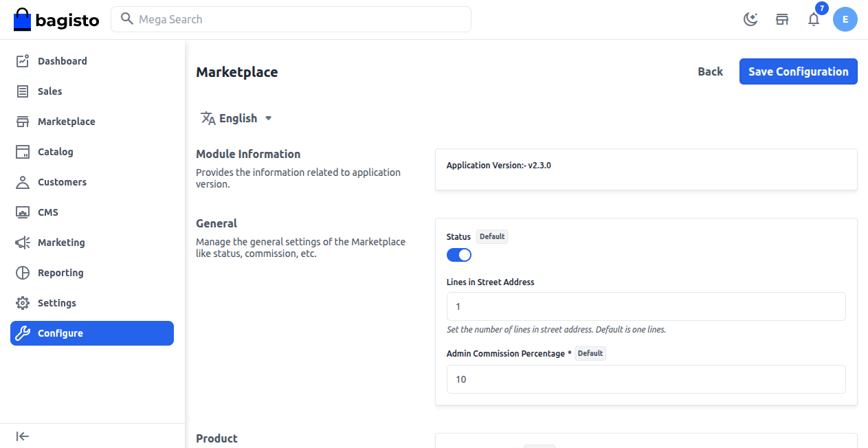Viewport: 868px width, 448px height.
Task: Open the Reporting sidebar icon
Action: [x=23, y=272]
